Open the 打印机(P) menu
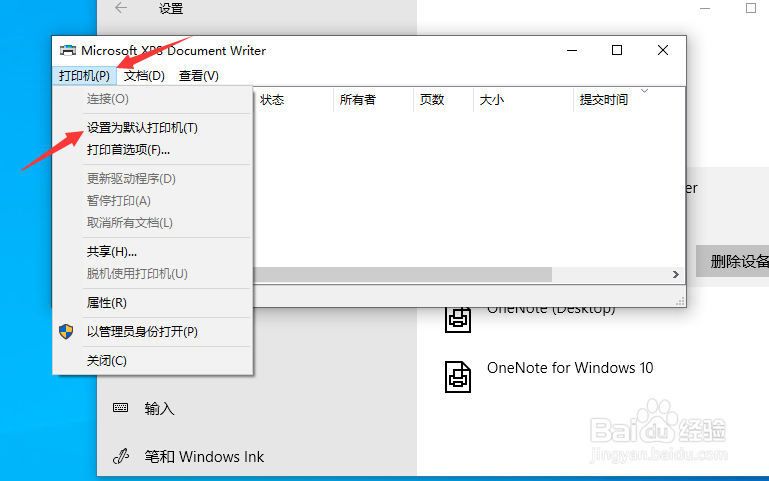Image resolution: width=769 pixels, height=481 pixels. (x=84, y=76)
